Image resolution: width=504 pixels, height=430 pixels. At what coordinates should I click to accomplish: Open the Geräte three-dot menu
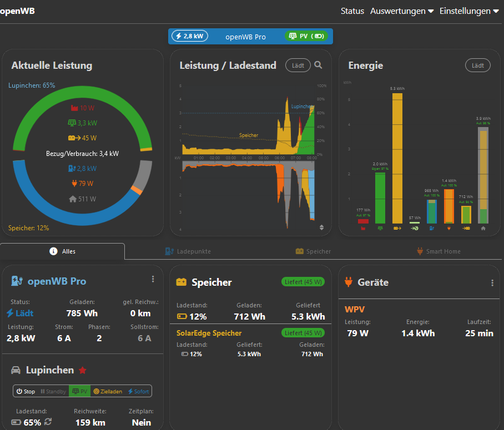point(492,283)
